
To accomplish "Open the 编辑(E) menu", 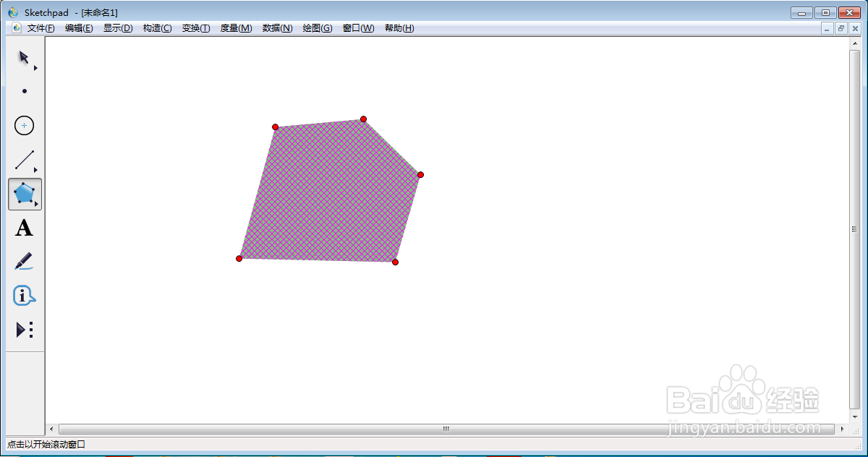I will pyautogui.click(x=79, y=28).
